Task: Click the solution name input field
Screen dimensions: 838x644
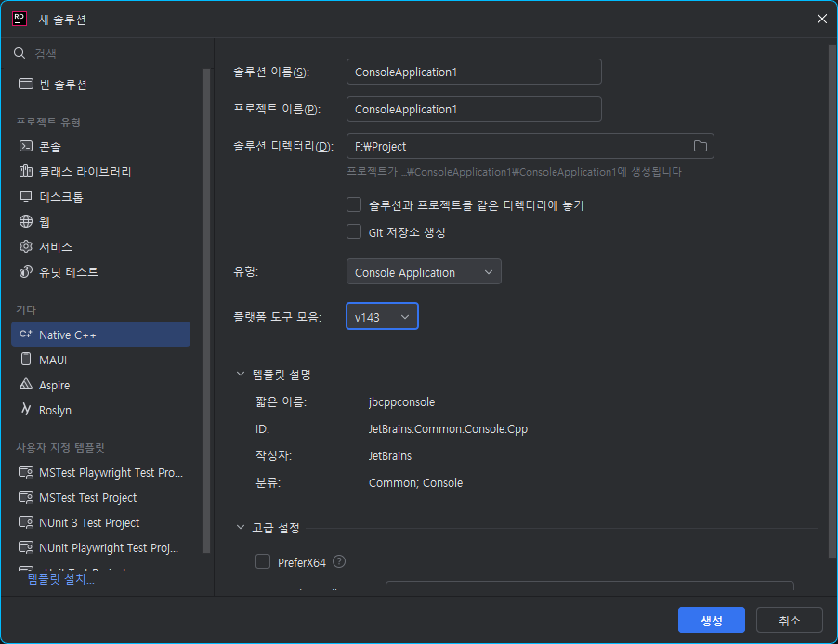Action: [474, 72]
